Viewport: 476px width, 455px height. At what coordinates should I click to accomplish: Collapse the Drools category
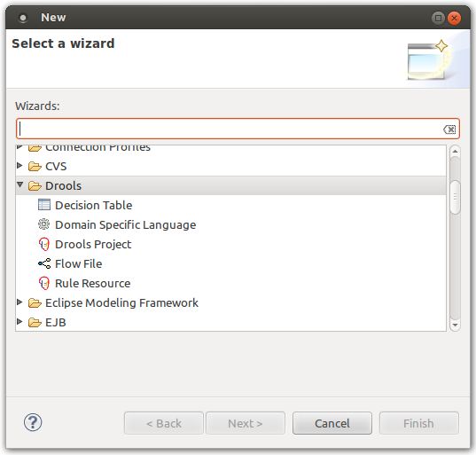pyautogui.click(x=20, y=184)
